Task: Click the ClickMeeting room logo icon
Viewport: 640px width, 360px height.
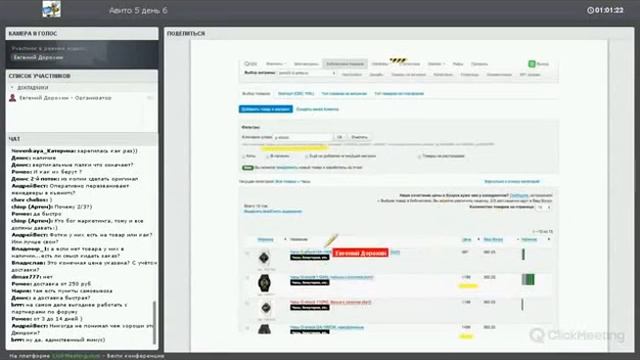Action: [51, 9]
